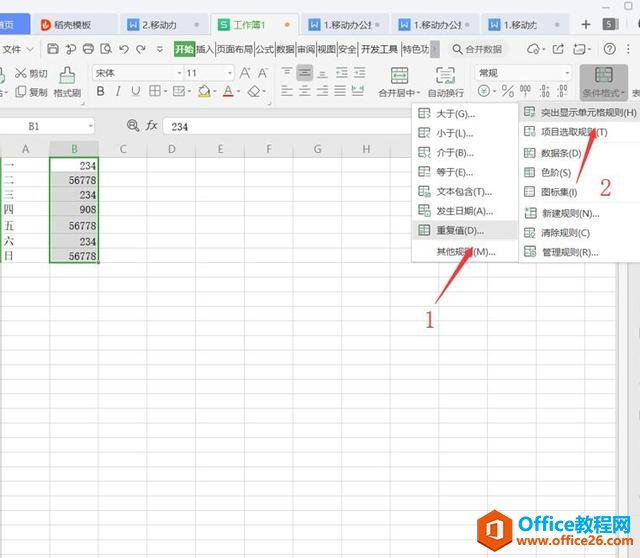Open the number format dropdown 常规

tap(567, 73)
